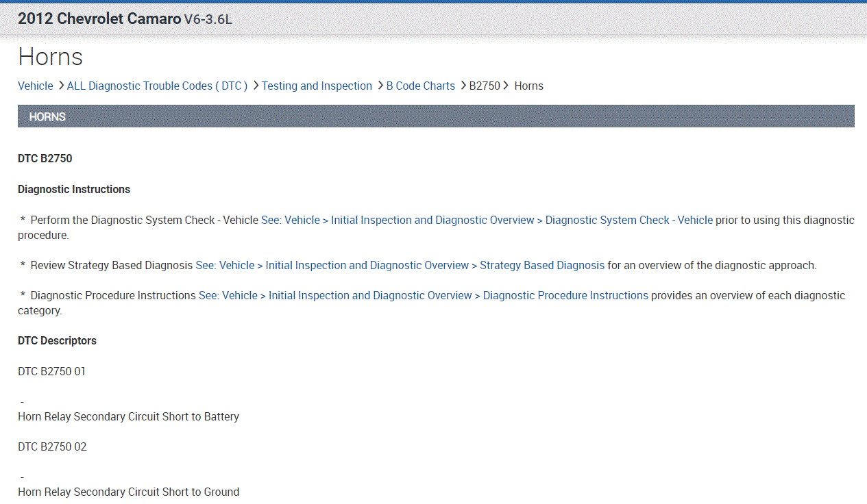Click chevron before final Horns breadcrumb
The image size is (867, 504).
tap(506, 86)
